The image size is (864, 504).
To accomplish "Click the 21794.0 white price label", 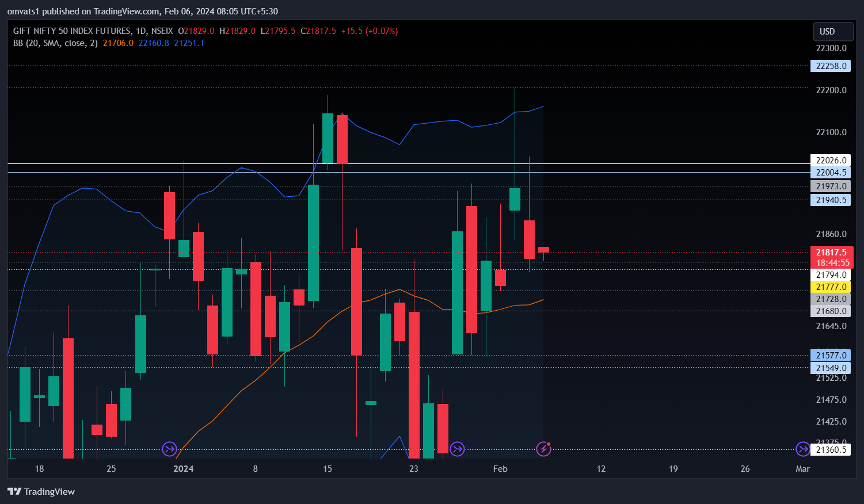I will point(831,275).
